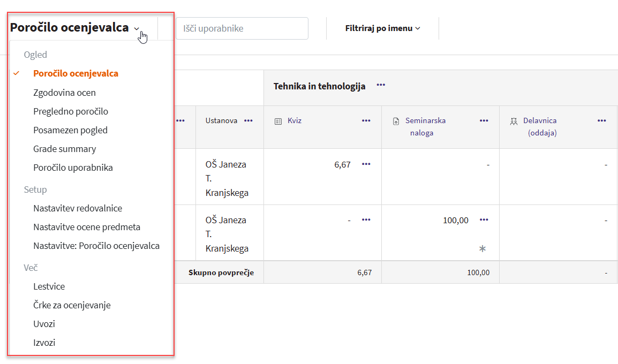
Task: Open Seminarska naloga column actions menu
Action: 484,120
